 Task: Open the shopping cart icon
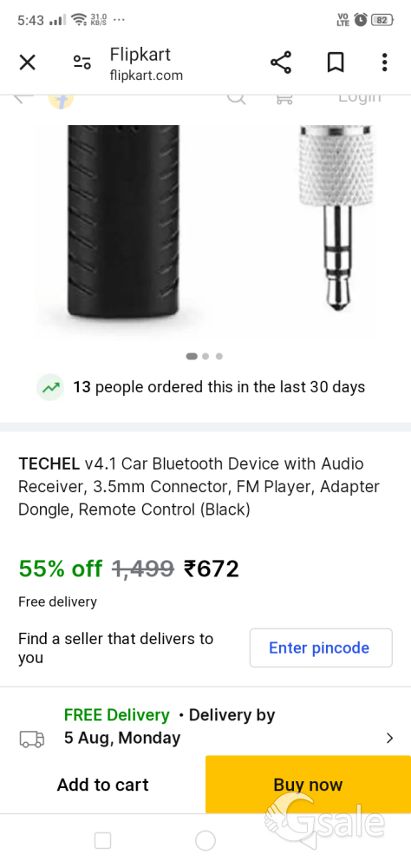[284, 100]
